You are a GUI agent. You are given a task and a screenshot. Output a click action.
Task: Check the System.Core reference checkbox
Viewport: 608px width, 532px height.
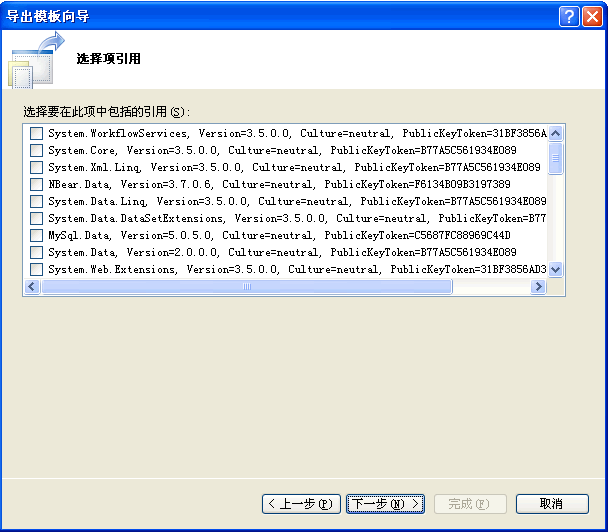(x=36, y=150)
